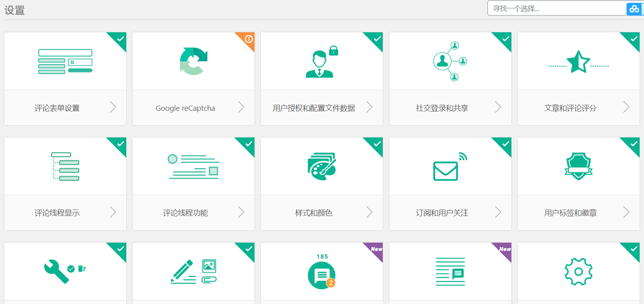
Task: Open the user with padlock authorization icon
Action: 322,61
